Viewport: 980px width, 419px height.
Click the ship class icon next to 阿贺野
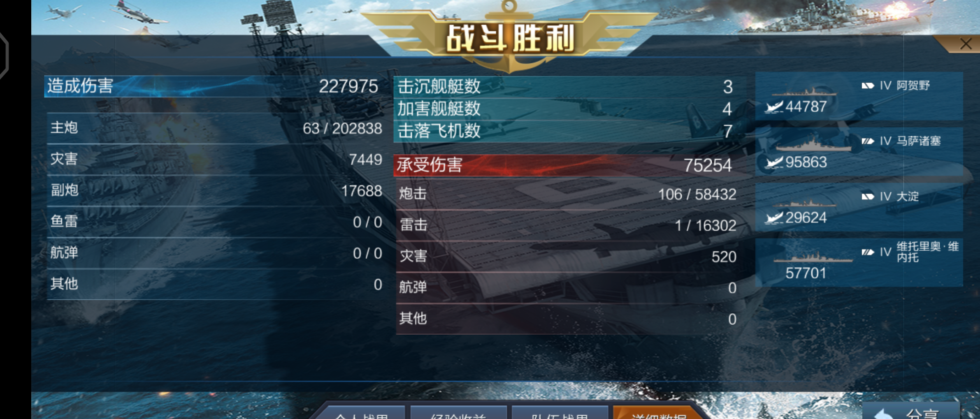click(868, 86)
